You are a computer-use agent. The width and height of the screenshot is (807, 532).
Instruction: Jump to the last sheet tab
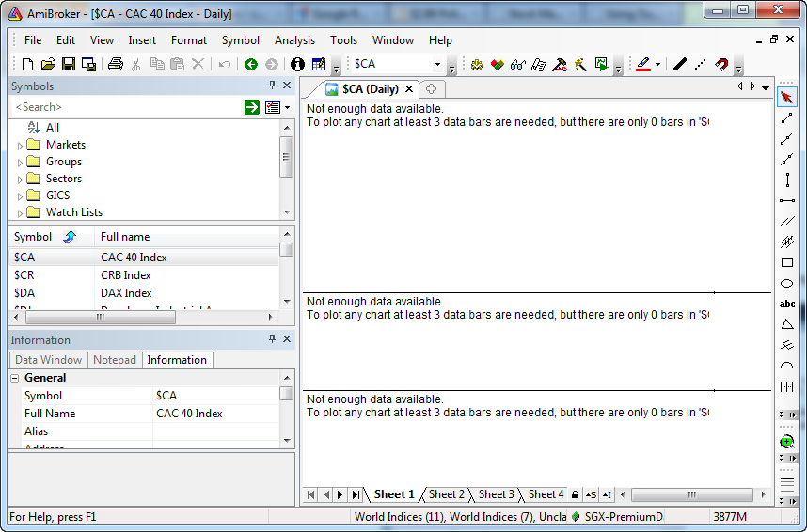coord(356,495)
